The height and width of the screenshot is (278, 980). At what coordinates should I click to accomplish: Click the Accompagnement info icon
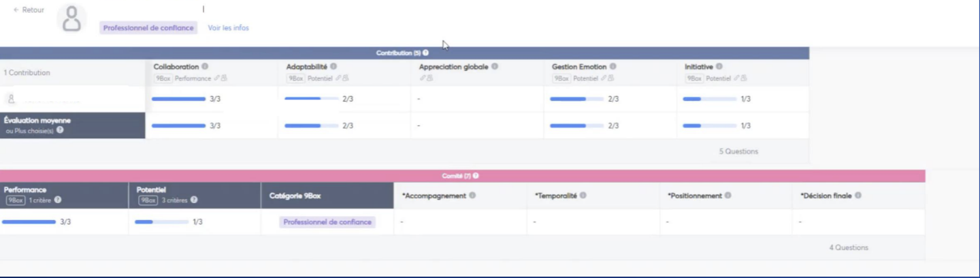pyautogui.click(x=472, y=196)
